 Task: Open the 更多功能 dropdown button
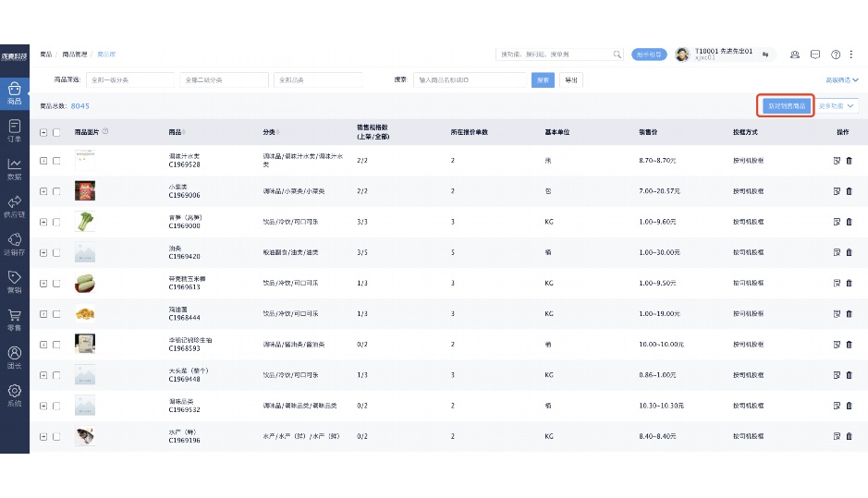(x=837, y=106)
